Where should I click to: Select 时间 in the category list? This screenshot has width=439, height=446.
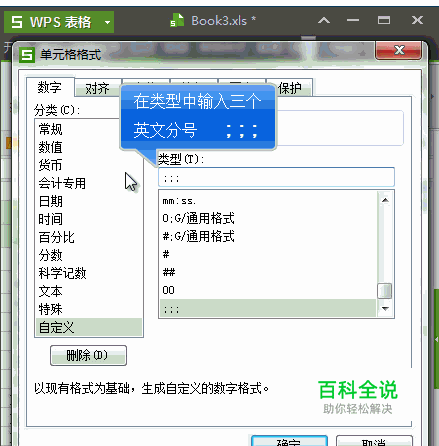[89, 219]
